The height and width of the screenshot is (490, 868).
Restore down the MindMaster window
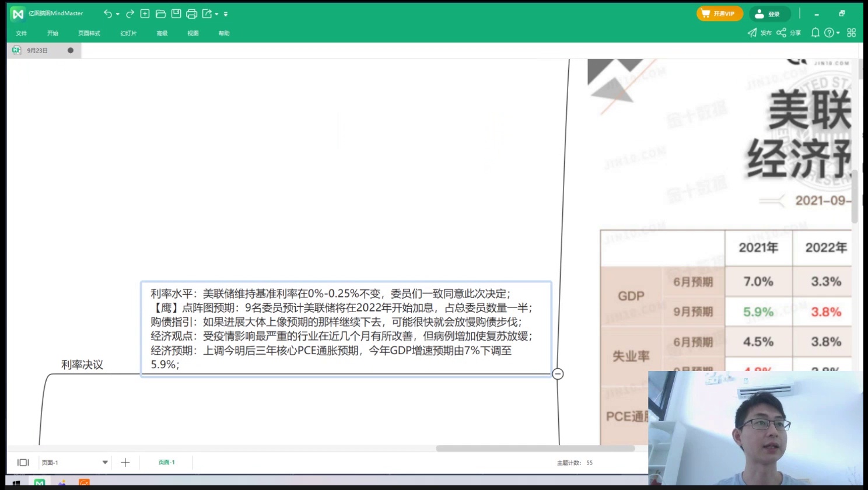pos(842,13)
